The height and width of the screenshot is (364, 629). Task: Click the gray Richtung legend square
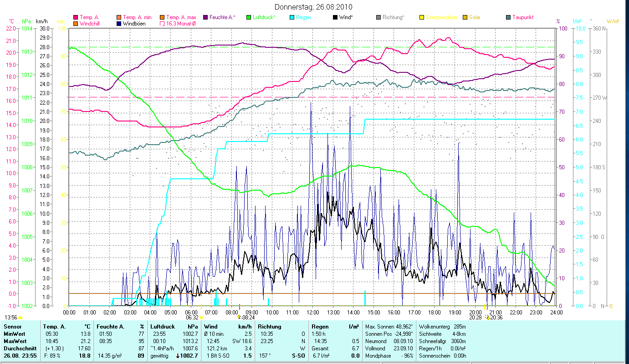[x=378, y=18]
